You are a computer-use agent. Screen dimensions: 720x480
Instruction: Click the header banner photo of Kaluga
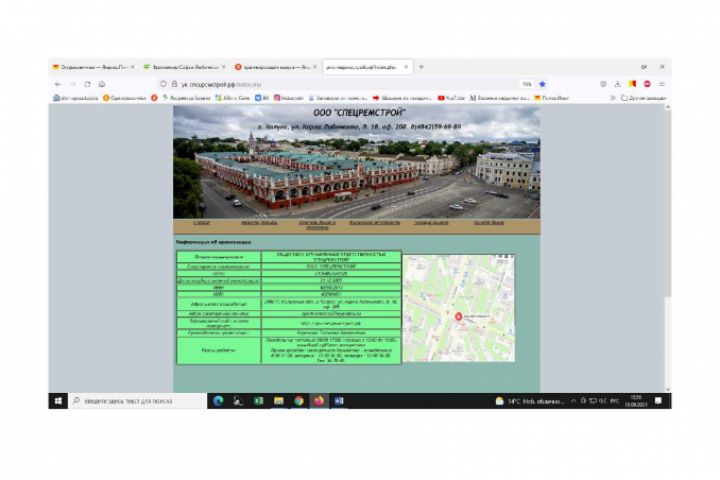pyautogui.click(x=356, y=162)
